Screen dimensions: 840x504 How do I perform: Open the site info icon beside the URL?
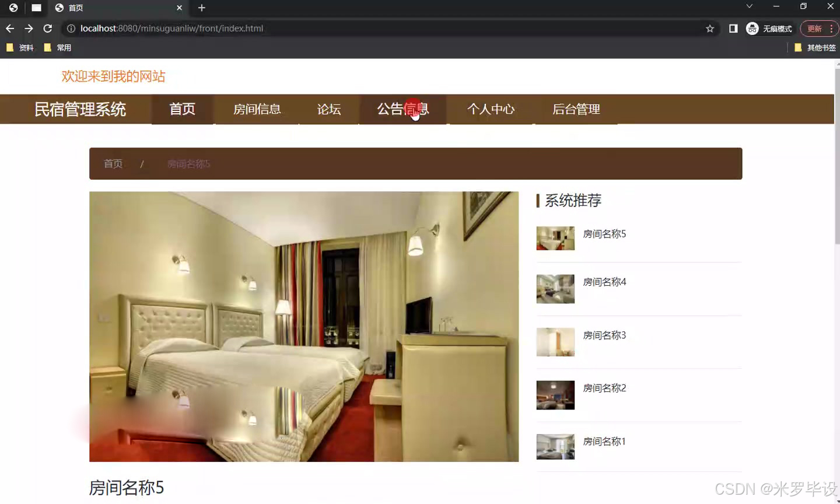(x=70, y=28)
